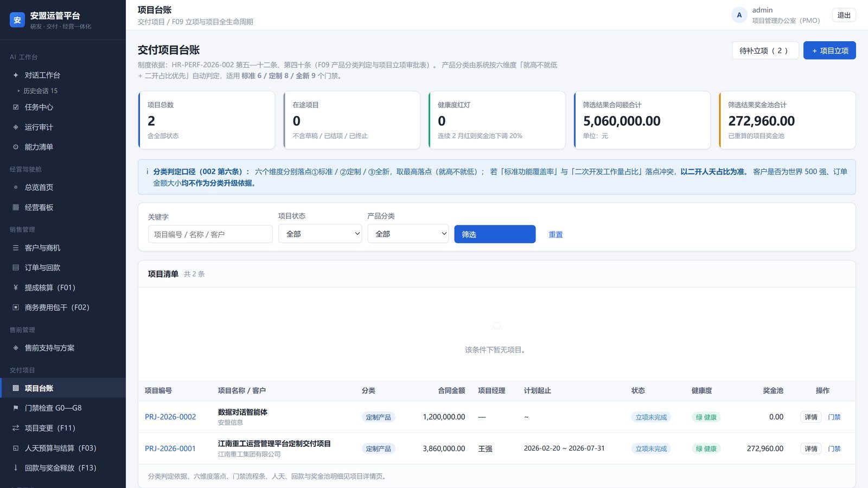The height and width of the screenshot is (488, 868).
Task: Select 订单与回款 in the sidebar
Action: [63, 267]
